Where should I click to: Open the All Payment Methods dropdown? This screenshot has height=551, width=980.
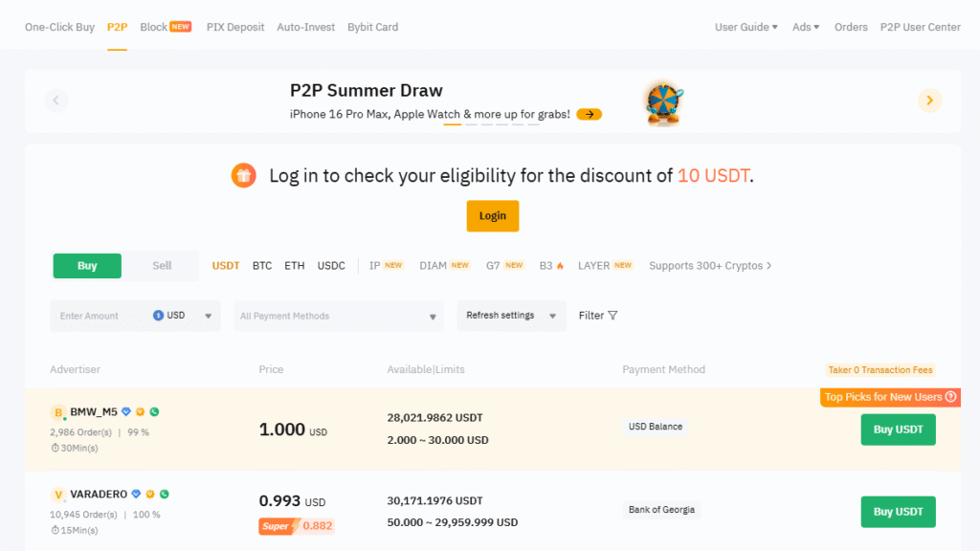[339, 315]
